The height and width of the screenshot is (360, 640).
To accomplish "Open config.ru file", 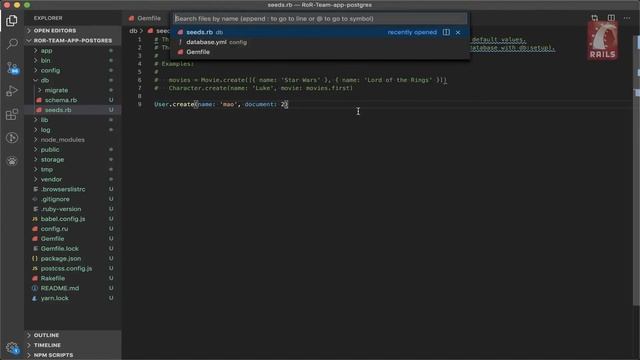I will pyautogui.click(x=73, y=229).
